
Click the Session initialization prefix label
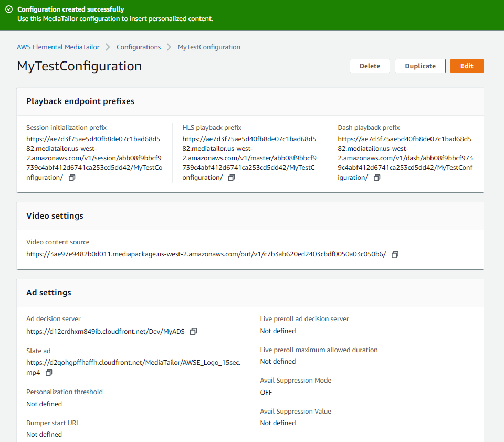(66, 127)
